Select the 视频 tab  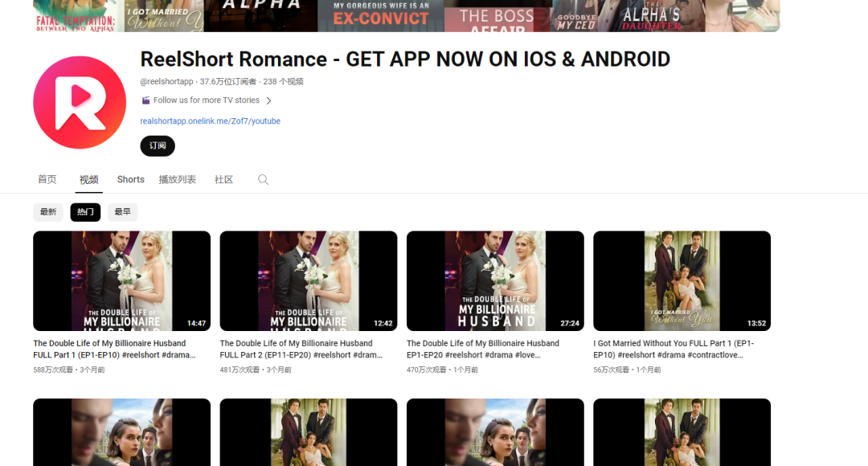coord(88,179)
